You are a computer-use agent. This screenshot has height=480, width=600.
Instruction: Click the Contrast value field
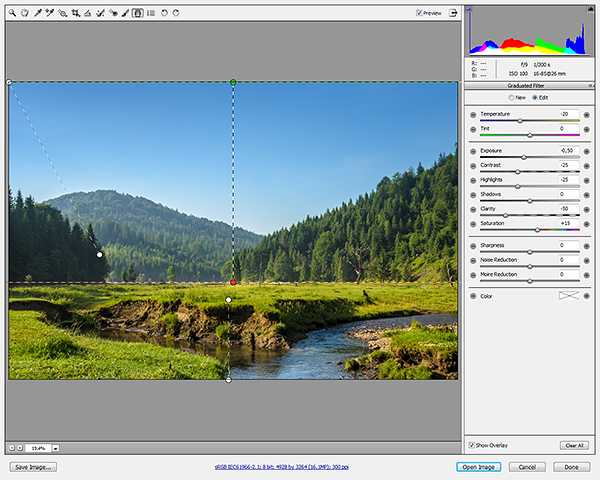click(x=568, y=165)
